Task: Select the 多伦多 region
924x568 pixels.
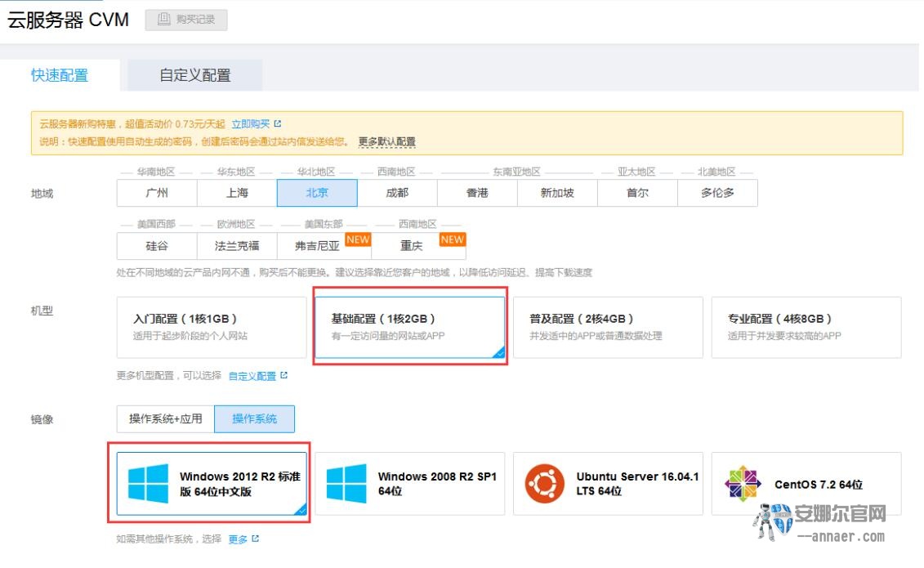Action: point(718,193)
